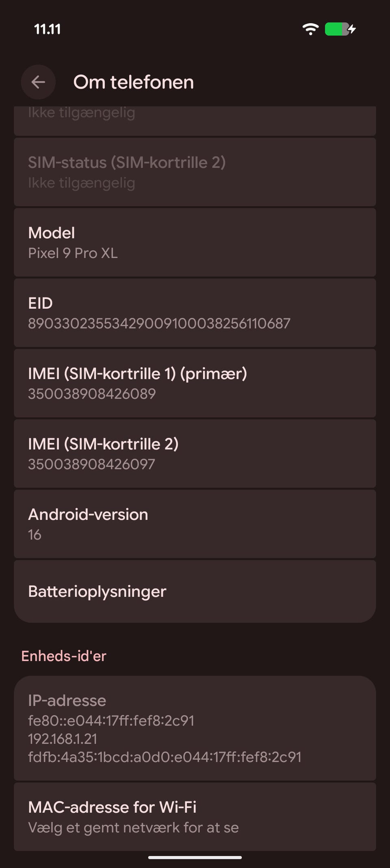Viewport: 390px width, 868px height.
Task: Open the EID entry
Action: pos(195,313)
